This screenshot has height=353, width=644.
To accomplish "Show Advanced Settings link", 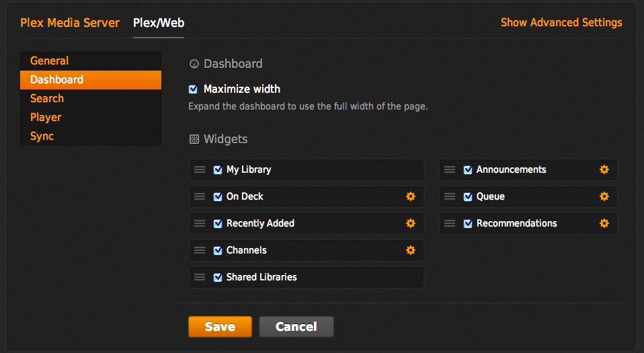I will coord(561,23).
